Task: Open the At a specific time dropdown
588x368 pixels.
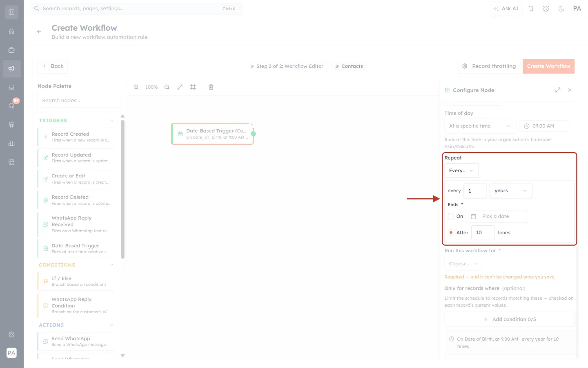Action: click(x=480, y=126)
